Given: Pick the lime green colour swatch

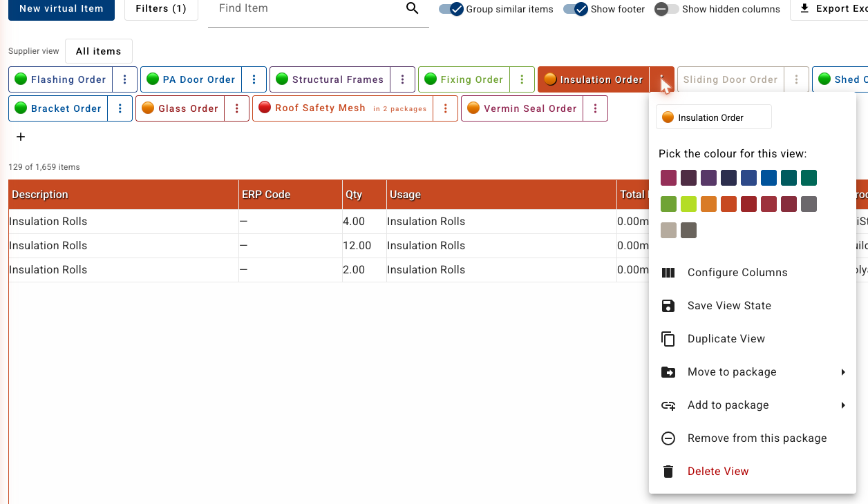Looking at the screenshot, I should pyautogui.click(x=688, y=204).
